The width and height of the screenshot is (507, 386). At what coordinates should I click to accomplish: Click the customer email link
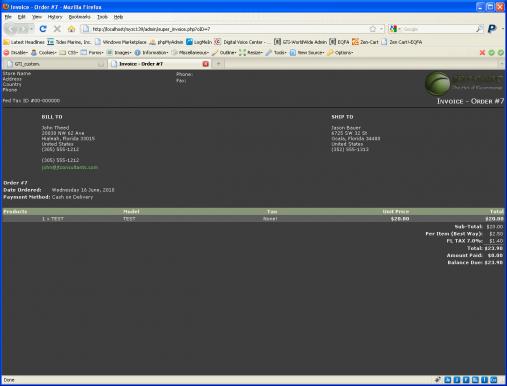point(70,167)
